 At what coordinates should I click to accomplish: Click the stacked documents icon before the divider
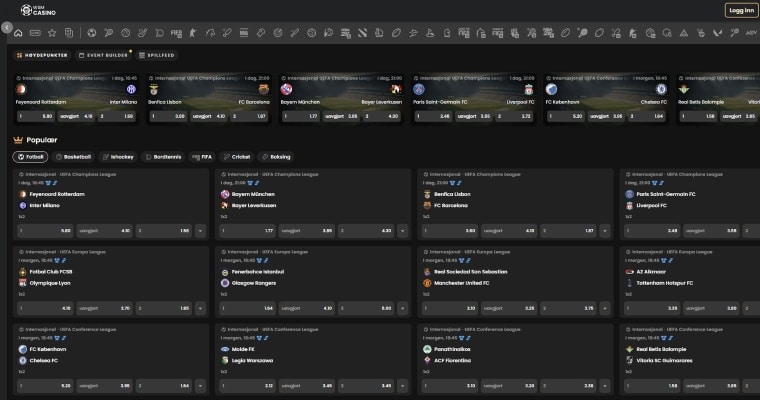click(69, 33)
